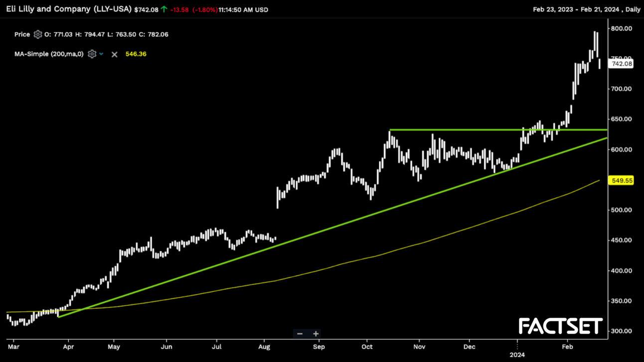The height and width of the screenshot is (362, 644).
Task: Click the Jul label on time axis
Action: pyautogui.click(x=217, y=347)
